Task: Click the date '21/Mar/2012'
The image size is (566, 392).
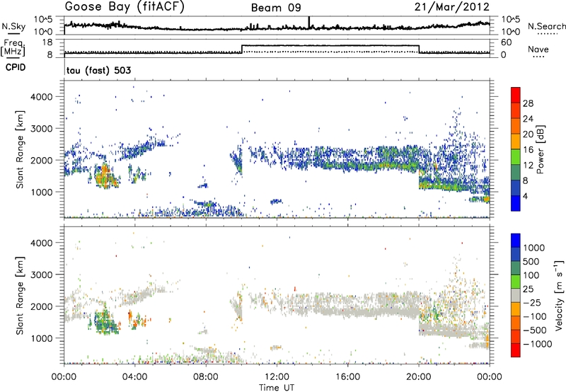Action: click(x=452, y=7)
